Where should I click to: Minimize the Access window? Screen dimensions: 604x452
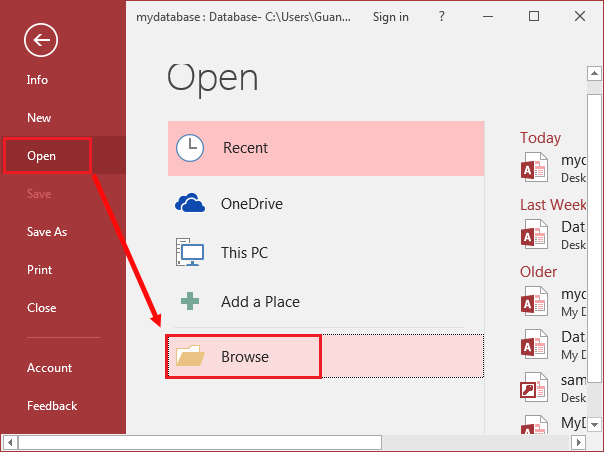pyautogui.click(x=488, y=17)
